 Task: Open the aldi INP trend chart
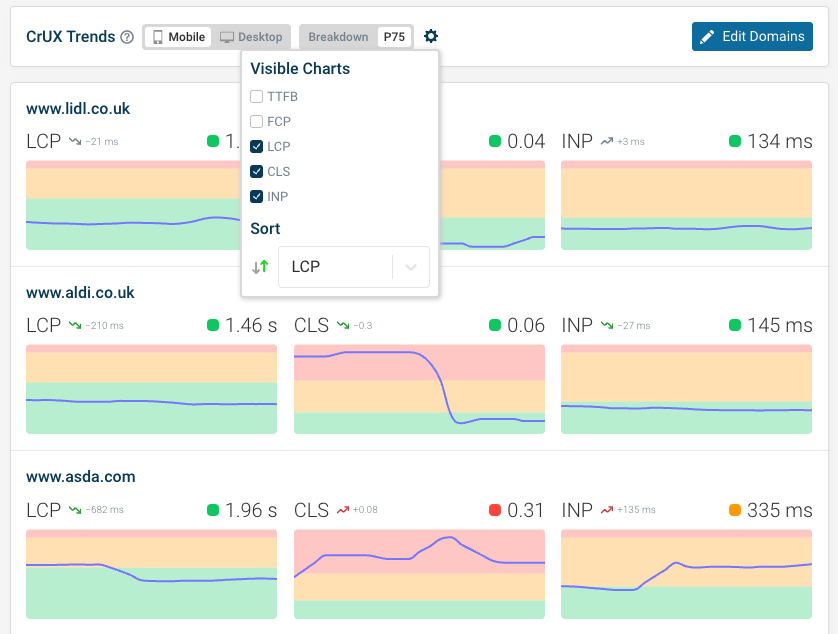(x=686, y=389)
